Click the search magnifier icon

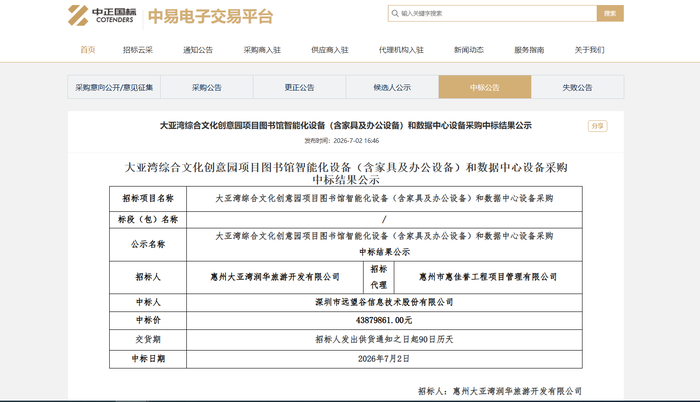[395, 13]
